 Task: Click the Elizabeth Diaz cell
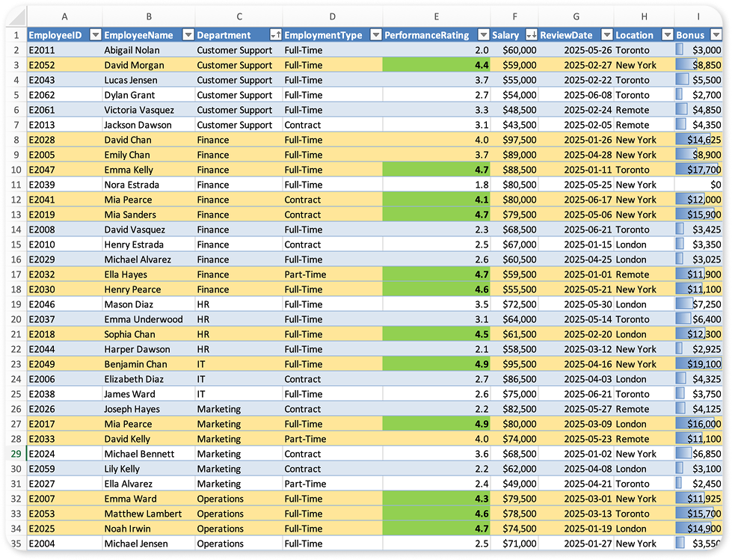[149, 379]
